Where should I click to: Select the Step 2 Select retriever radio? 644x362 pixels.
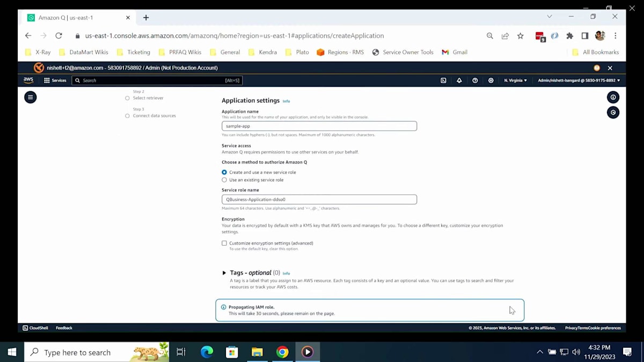[127, 98]
